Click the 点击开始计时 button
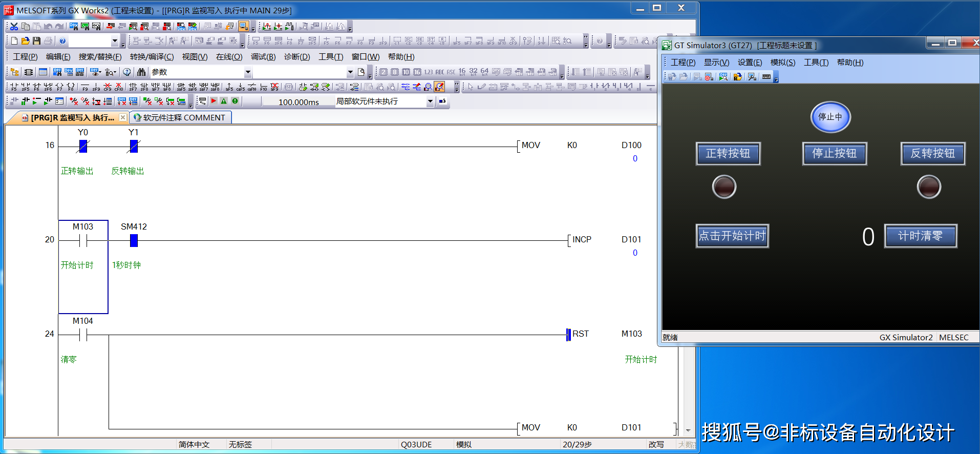 [732, 236]
